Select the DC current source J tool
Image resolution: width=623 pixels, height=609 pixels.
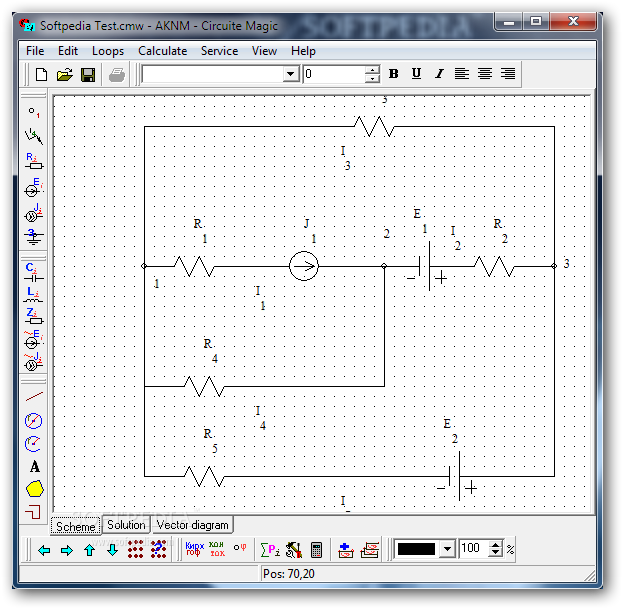[34, 213]
